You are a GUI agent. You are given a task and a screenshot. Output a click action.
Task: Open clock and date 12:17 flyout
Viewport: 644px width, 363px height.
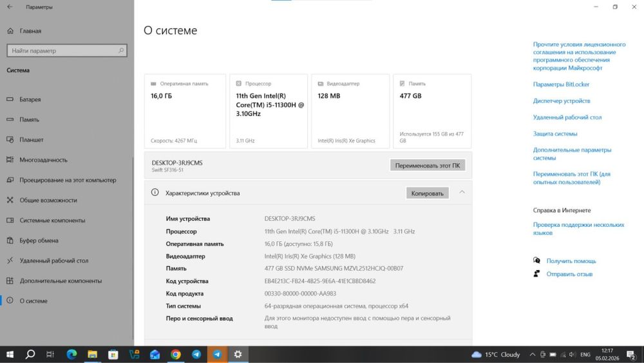(x=607, y=355)
